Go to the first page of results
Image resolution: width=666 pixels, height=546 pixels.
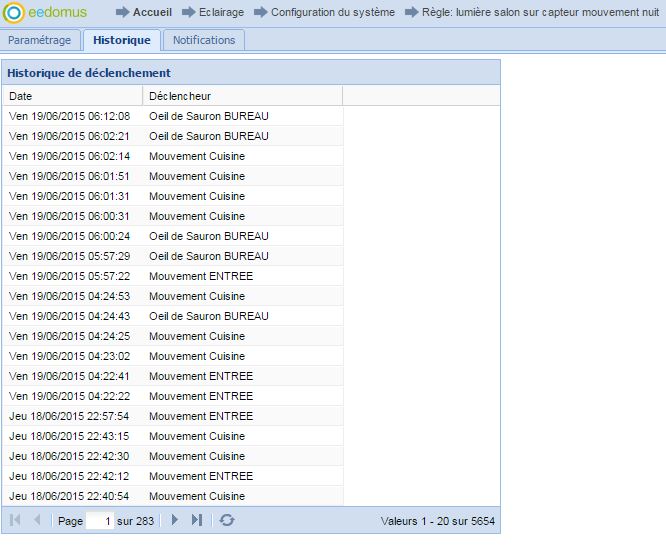(x=16, y=521)
